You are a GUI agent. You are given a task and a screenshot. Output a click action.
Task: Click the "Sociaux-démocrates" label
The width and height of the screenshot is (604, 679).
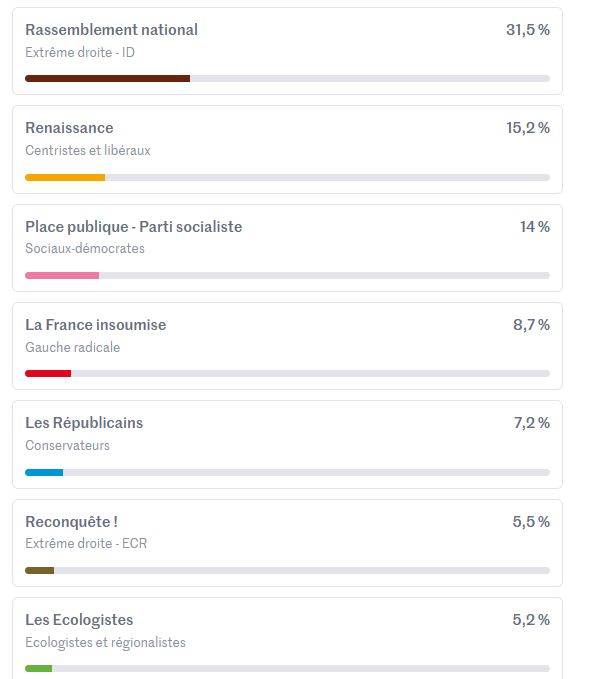click(85, 248)
